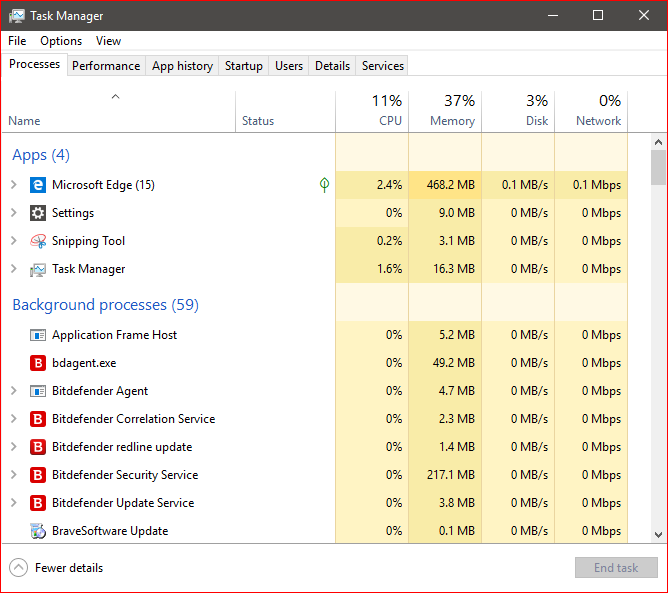Open the Startup tab
This screenshot has width=668, height=593.
tap(244, 66)
